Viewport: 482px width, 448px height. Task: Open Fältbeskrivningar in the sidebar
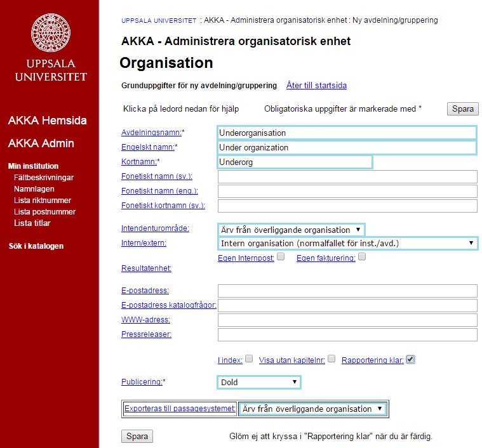pos(44,178)
